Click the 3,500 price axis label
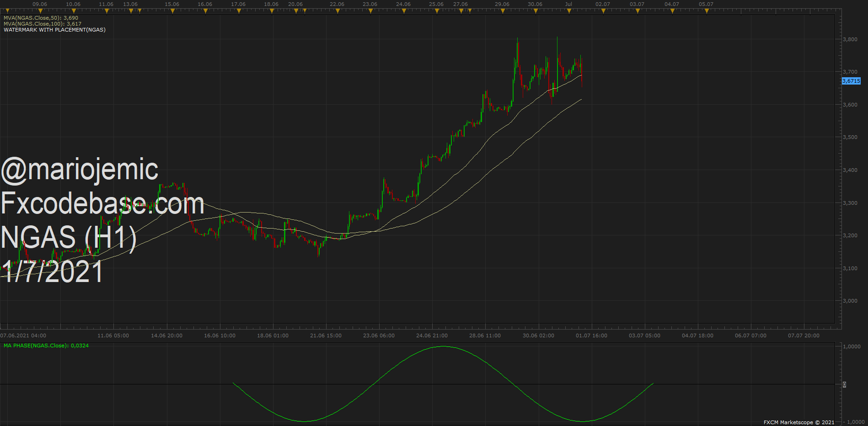 pos(850,137)
